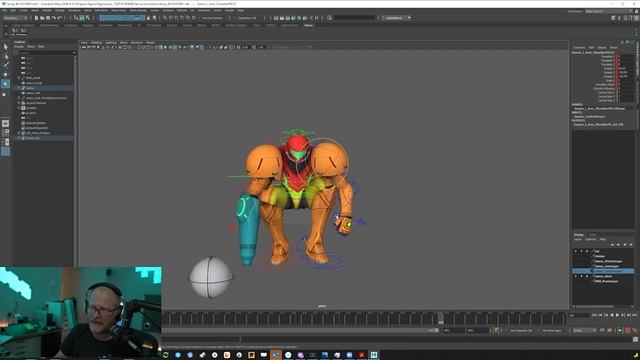Toggle Samus_Mesh layer visibility V box

point(576,276)
